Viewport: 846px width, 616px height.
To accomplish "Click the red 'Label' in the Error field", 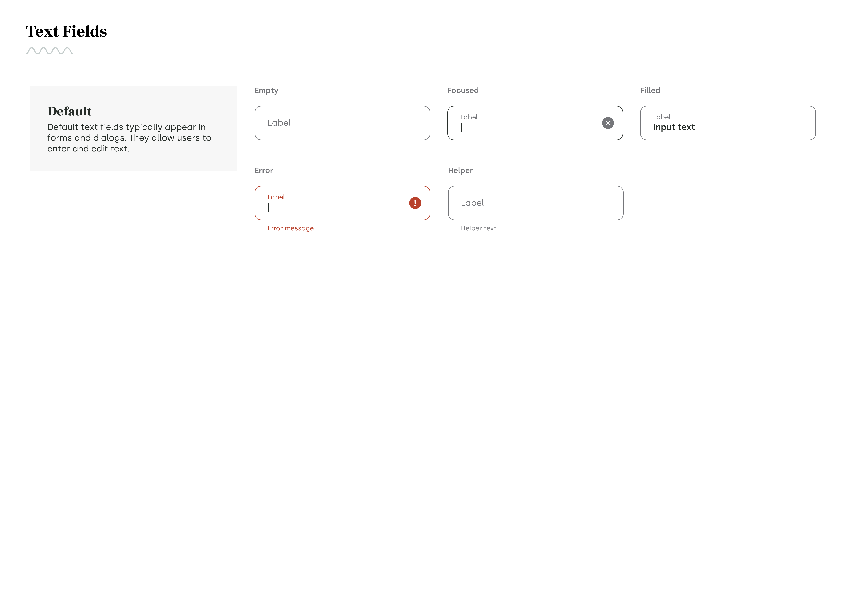I will 276,197.
